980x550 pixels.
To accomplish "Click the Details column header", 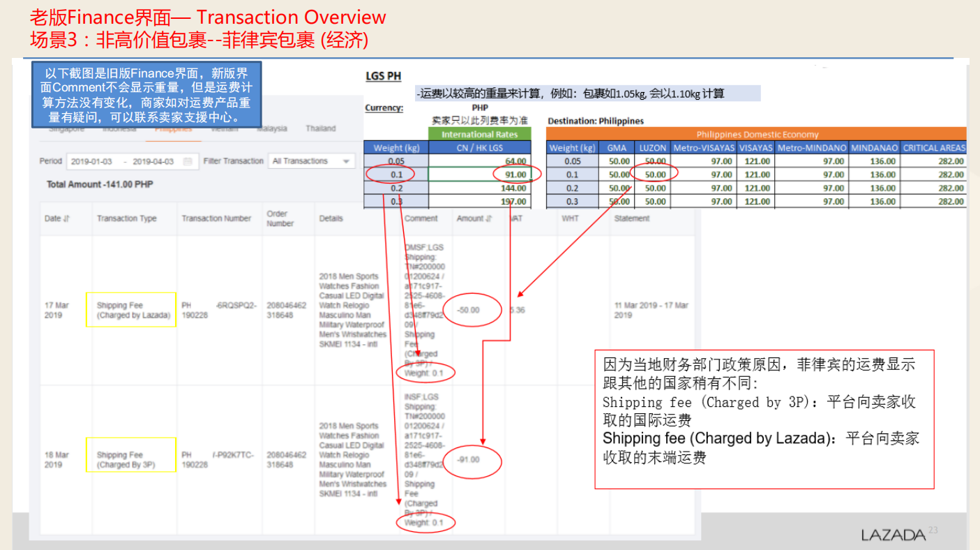I will pos(331,218).
